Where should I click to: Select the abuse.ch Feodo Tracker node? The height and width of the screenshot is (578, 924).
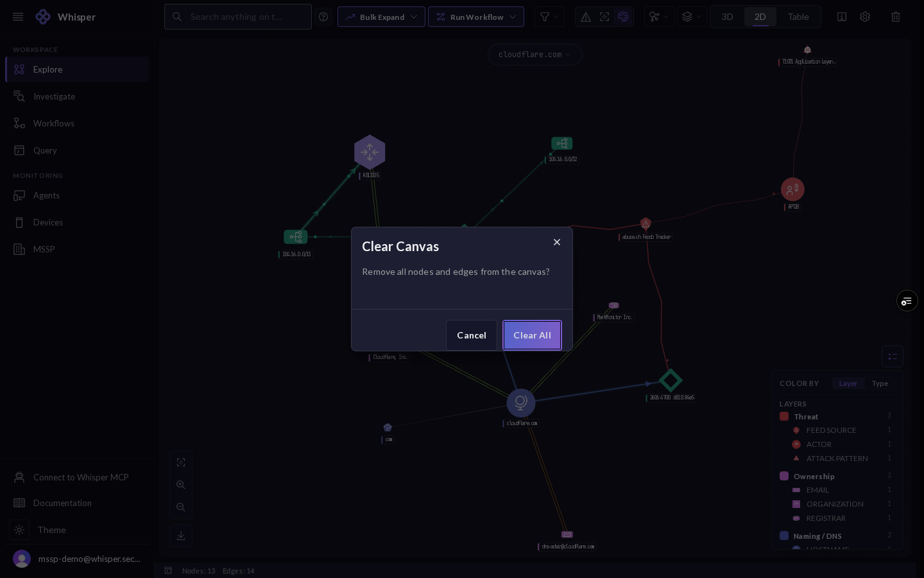pyautogui.click(x=646, y=223)
